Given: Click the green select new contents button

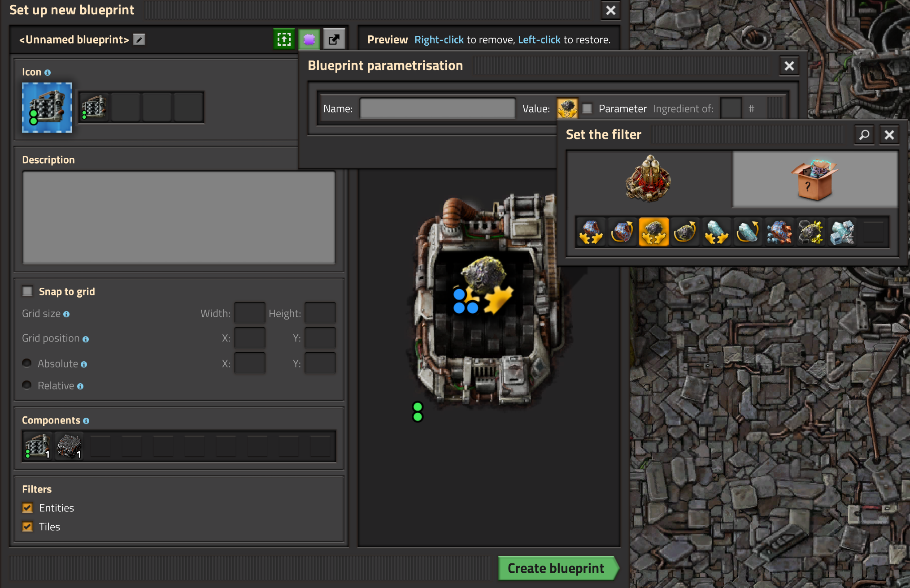Looking at the screenshot, I should [284, 39].
